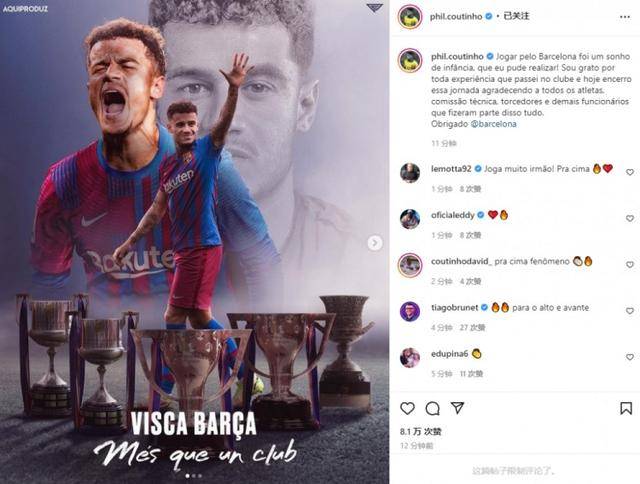
Task: Click phil.coutinho header profile avatar
Action: 410,17
